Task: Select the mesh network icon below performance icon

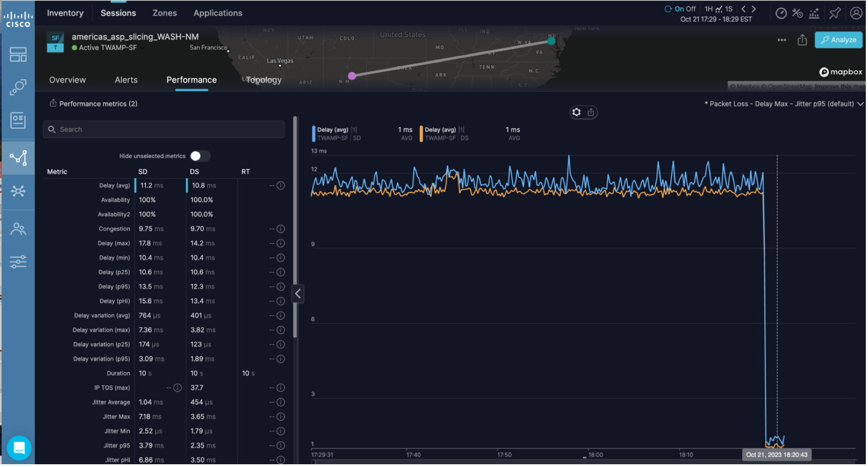Action: click(x=18, y=191)
